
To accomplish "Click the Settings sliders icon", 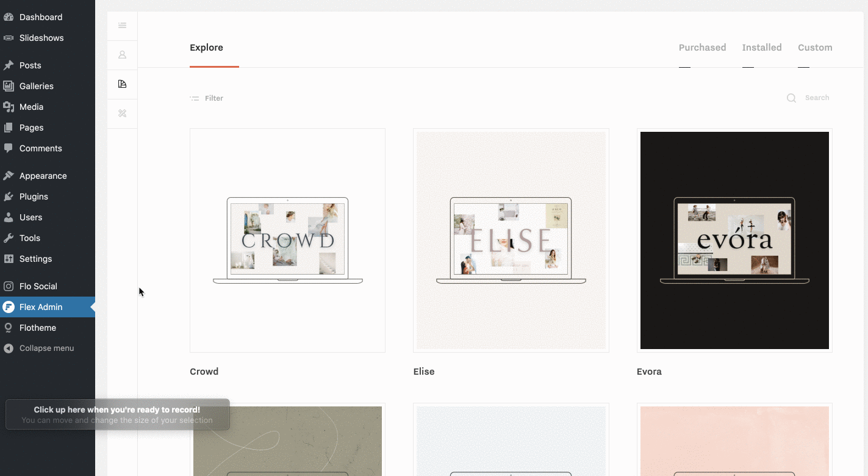I will pyautogui.click(x=9, y=259).
